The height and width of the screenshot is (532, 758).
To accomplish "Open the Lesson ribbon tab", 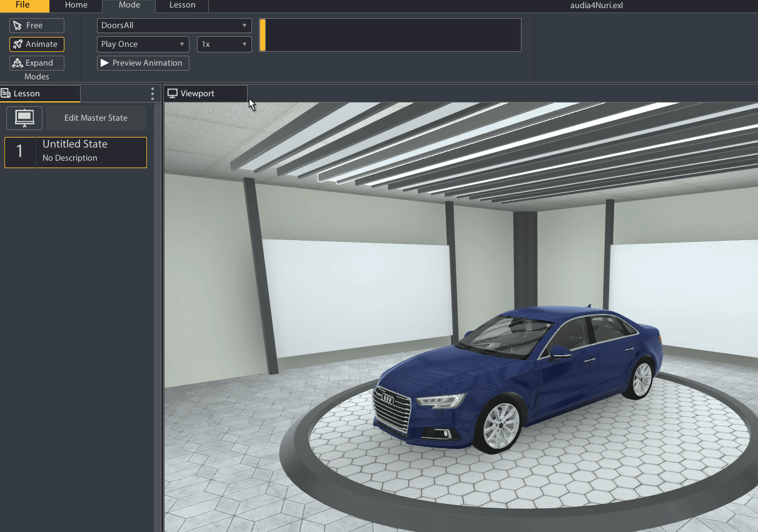I will tap(182, 6).
